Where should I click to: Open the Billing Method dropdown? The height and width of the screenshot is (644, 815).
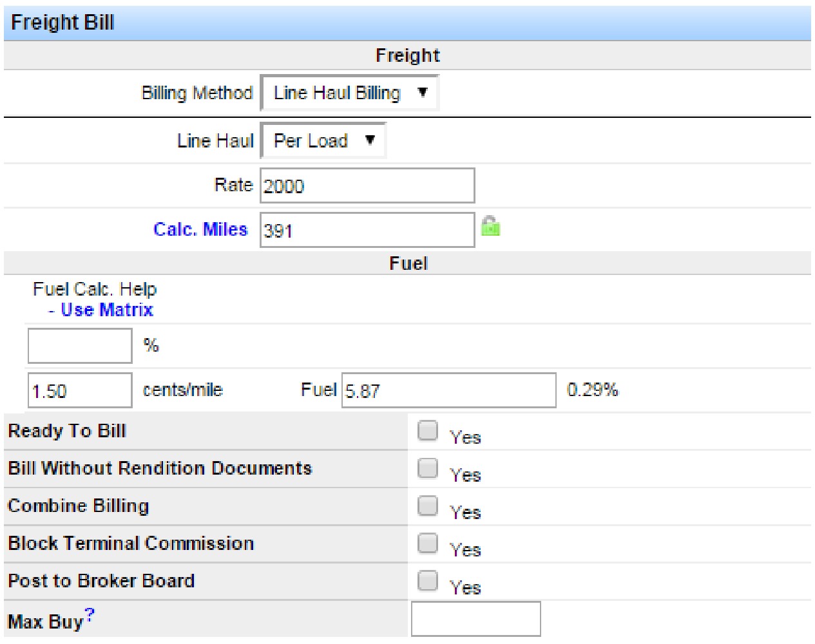[350, 93]
